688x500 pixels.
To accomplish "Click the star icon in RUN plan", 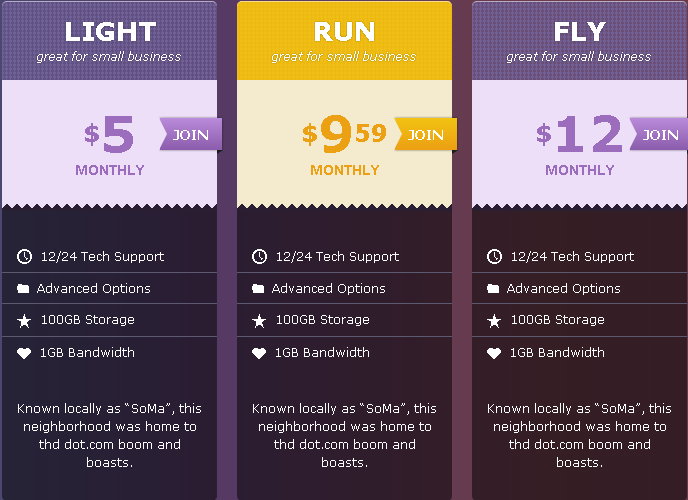I will pos(259,321).
